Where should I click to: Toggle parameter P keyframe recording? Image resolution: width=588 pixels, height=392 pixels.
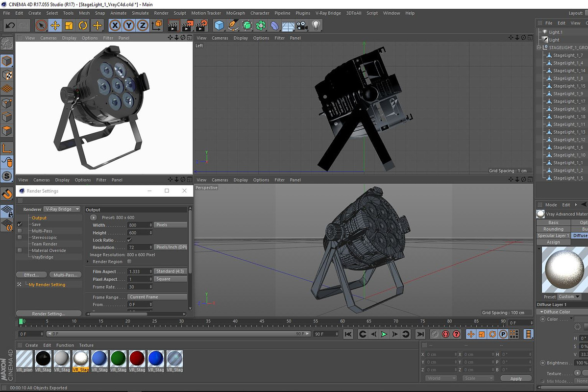503,334
